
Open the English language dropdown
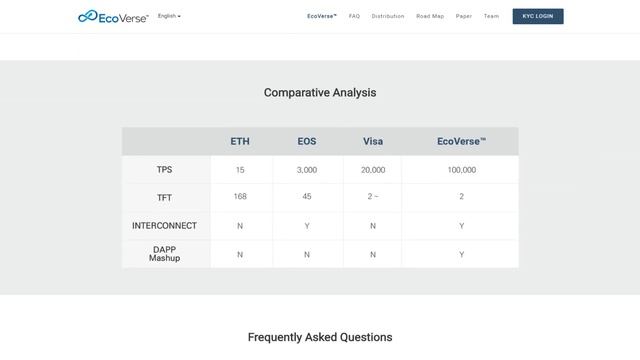[169, 16]
